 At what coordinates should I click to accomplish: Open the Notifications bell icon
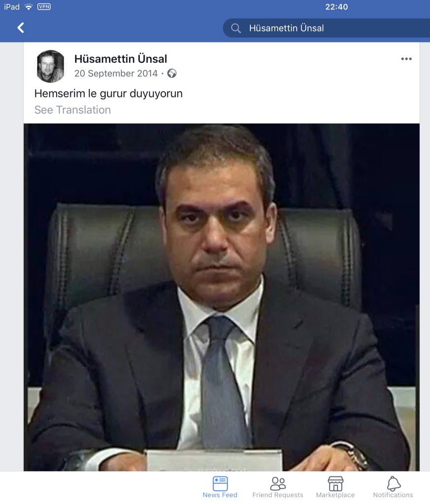coord(394,483)
